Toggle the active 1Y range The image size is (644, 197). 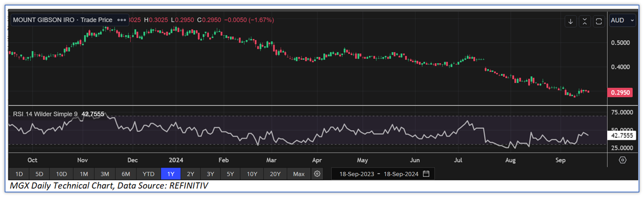(x=170, y=173)
